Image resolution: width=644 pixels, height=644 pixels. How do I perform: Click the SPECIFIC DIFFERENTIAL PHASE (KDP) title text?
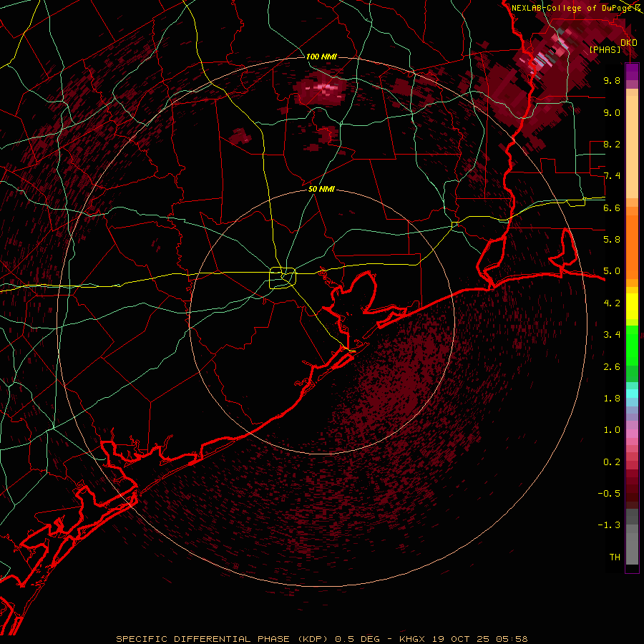pos(224,639)
